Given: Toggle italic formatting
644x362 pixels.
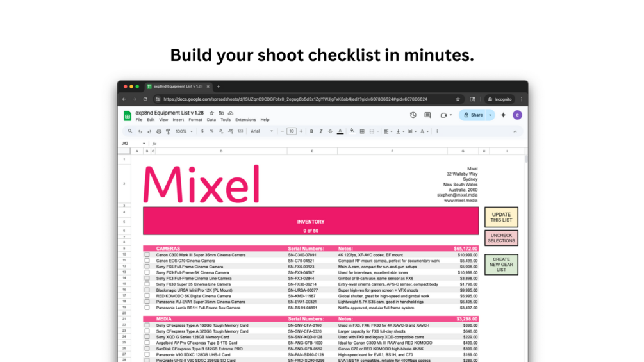Looking at the screenshot, I should pos(321,131).
